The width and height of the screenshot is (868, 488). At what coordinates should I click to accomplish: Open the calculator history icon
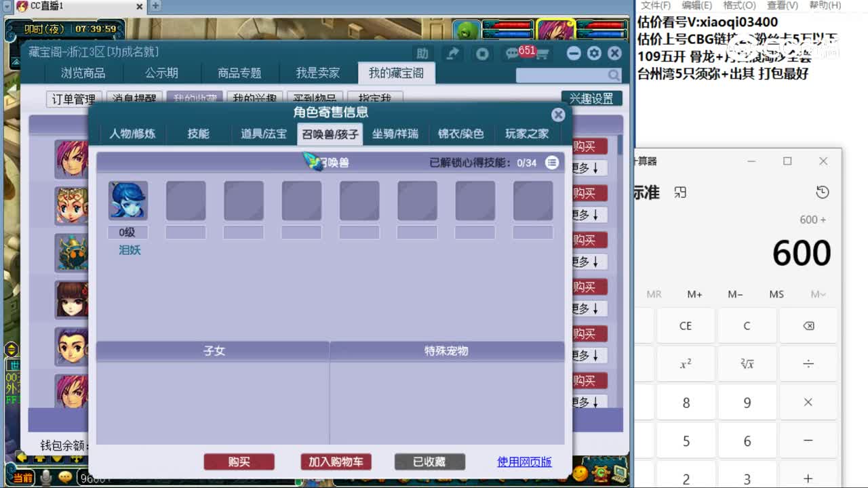point(822,192)
